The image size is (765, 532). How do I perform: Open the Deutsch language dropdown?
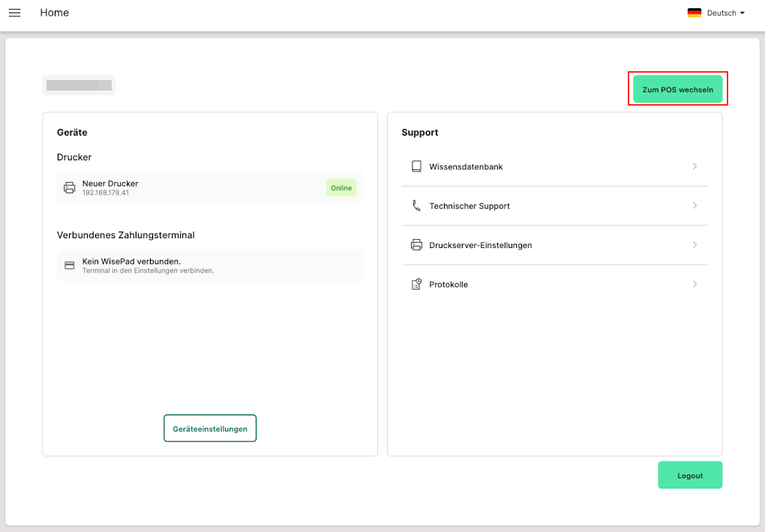click(x=724, y=13)
